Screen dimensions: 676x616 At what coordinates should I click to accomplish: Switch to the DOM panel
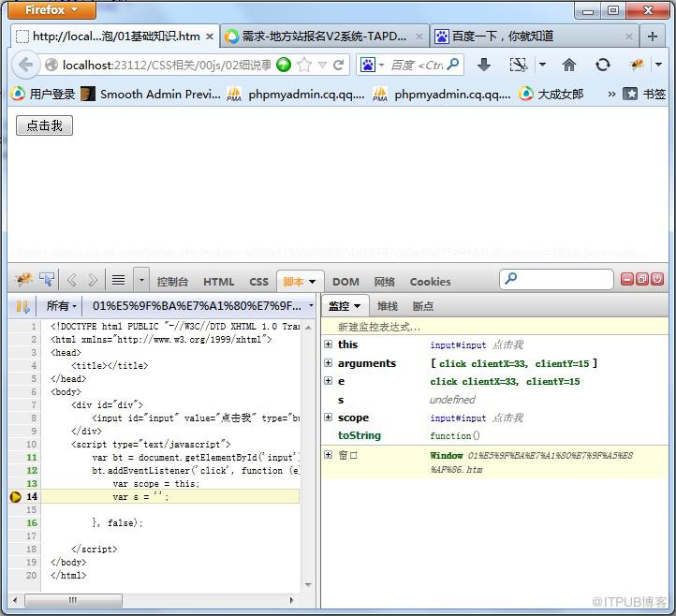pos(345,282)
